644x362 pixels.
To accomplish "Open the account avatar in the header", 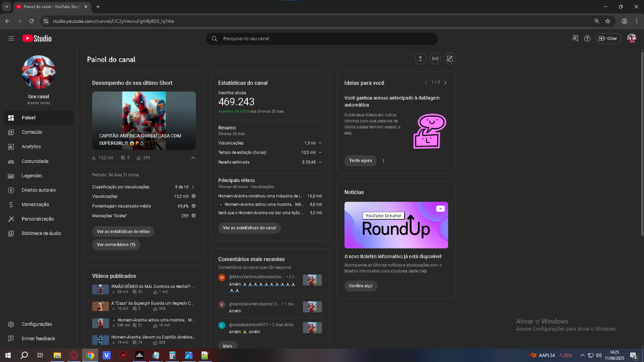I will coord(632,39).
